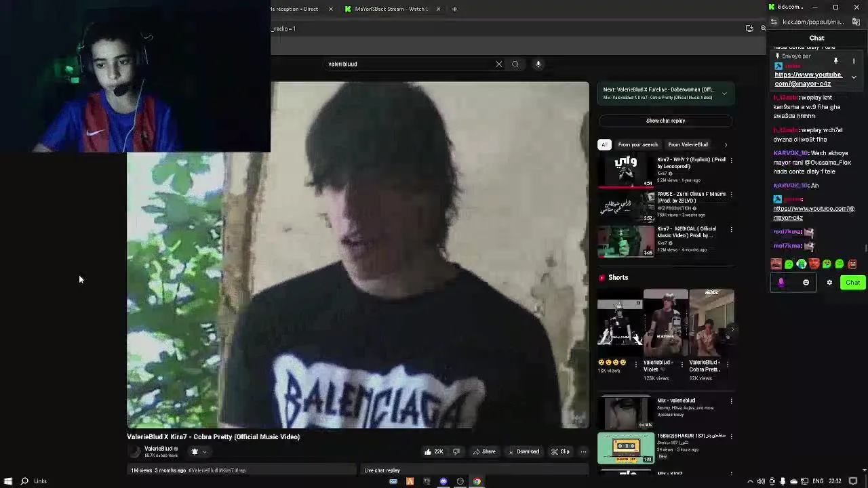868x488 pixels.
Task: Open the site settings icon in Kick popout
Action: pos(774,22)
